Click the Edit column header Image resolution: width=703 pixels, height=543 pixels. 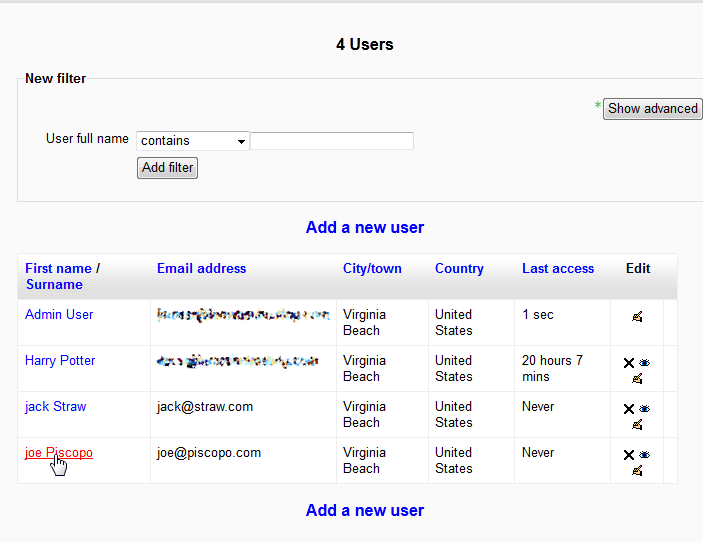coord(638,268)
